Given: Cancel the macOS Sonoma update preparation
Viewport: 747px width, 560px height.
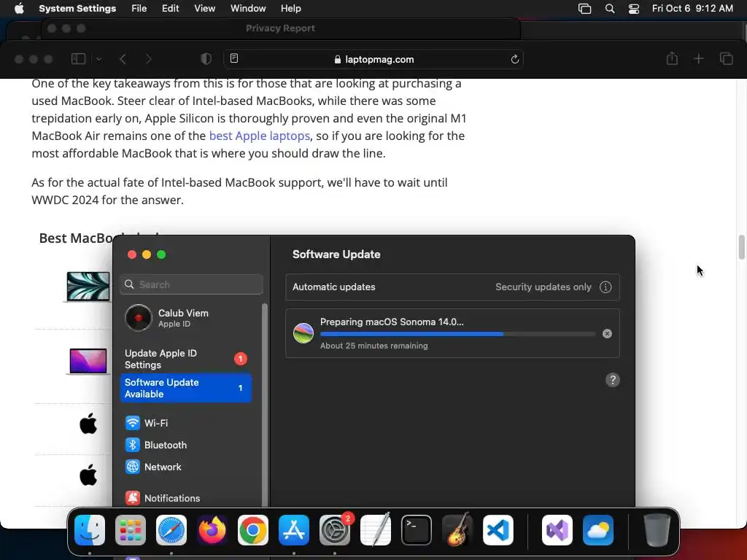Looking at the screenshot, I should coord(607,334).
